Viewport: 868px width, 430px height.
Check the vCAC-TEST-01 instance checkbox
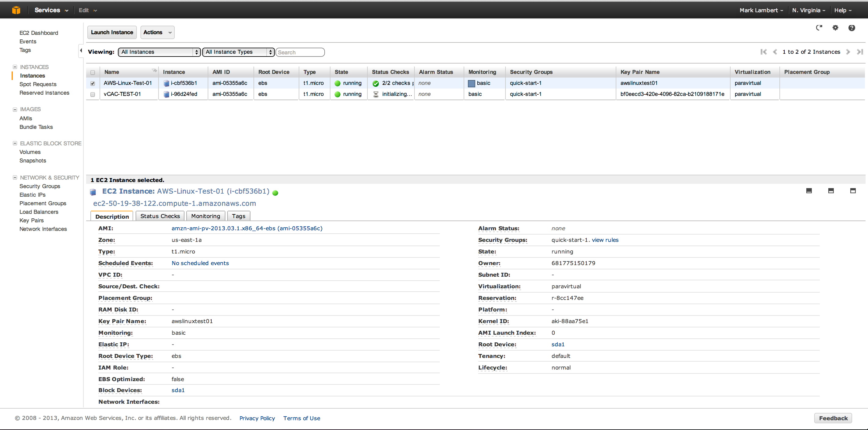click(93, 94)
